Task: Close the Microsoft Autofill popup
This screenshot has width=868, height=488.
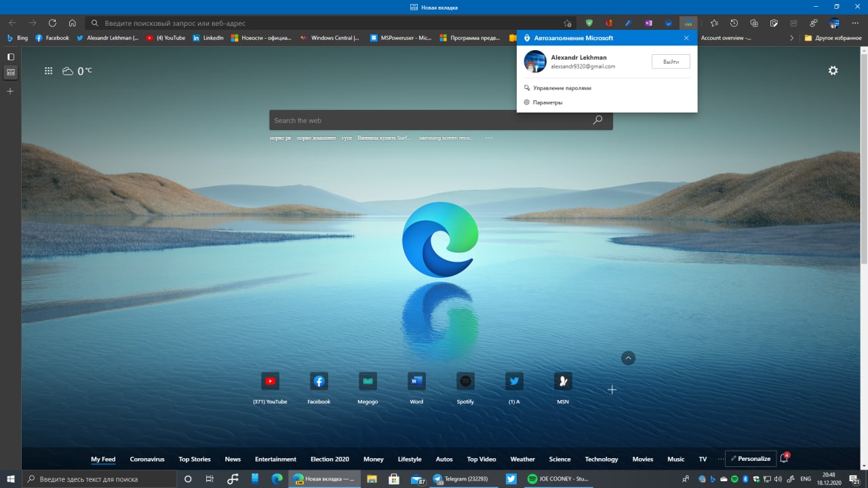Action: tap(686, 38)
